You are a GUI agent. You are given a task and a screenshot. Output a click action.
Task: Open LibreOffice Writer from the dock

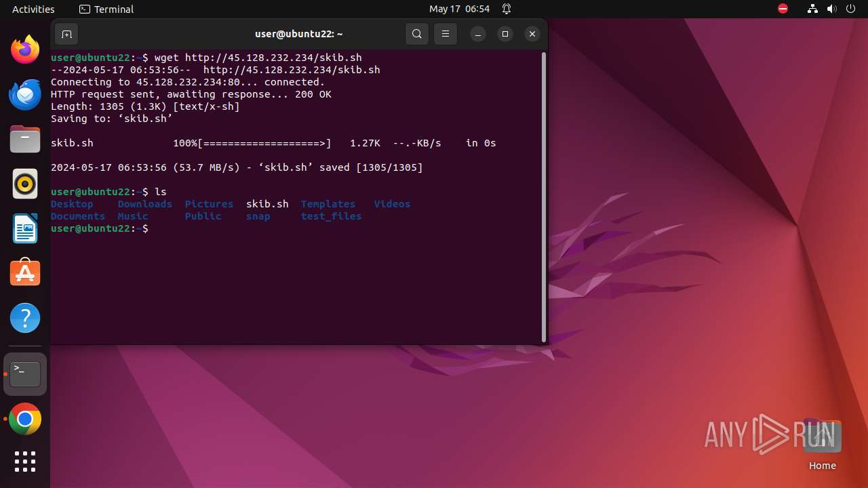coord(25,228)
